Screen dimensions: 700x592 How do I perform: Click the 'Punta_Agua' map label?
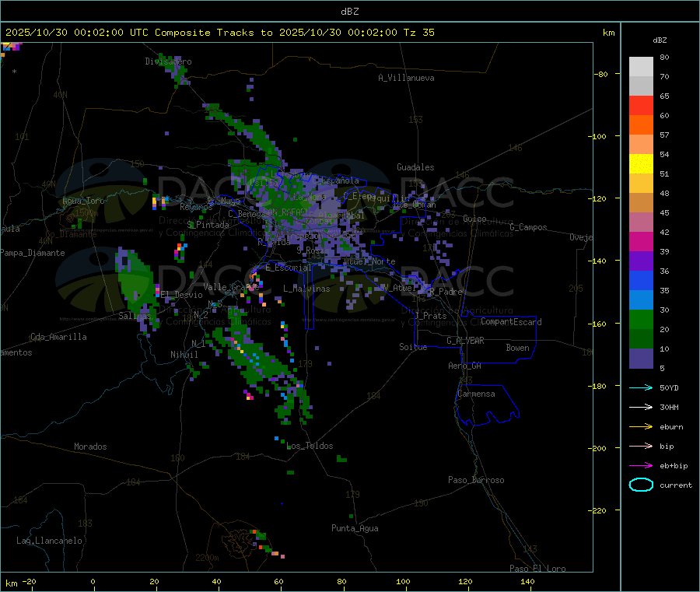[x=355, y=528]
